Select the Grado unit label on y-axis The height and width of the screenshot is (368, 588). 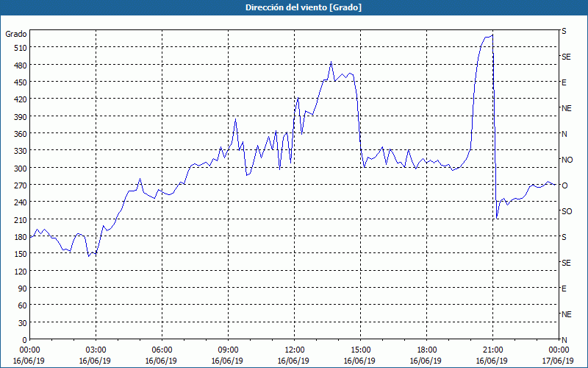pos(16,34)
